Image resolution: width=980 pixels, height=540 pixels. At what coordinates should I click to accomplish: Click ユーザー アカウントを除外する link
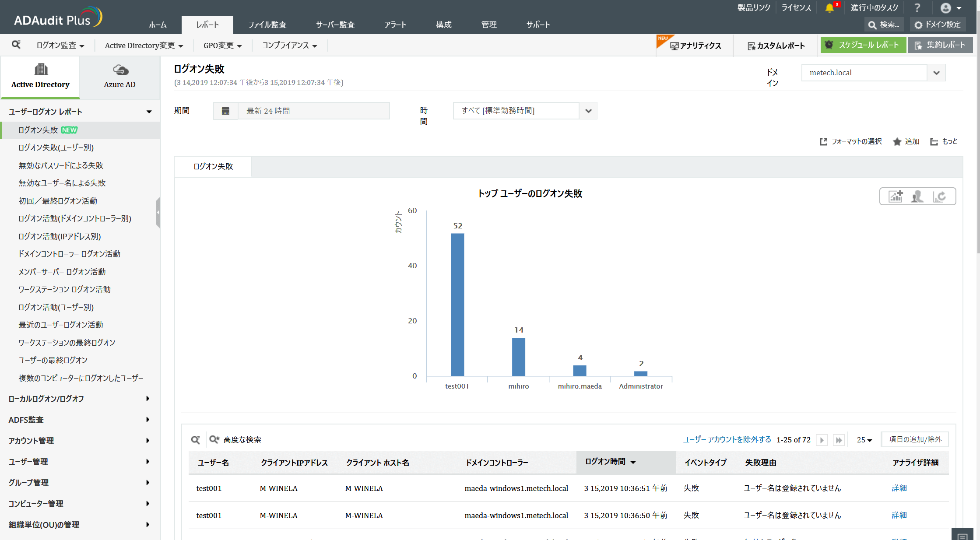tap(727, 439)
